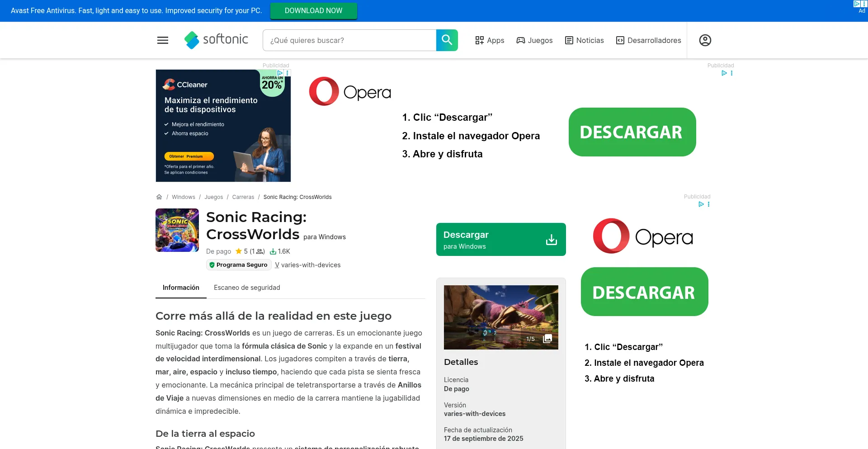The width and height of the screenshot is (868, 449).
Task: Click the AdChoices icon on CCleaner ad
Action: point(280,73)
